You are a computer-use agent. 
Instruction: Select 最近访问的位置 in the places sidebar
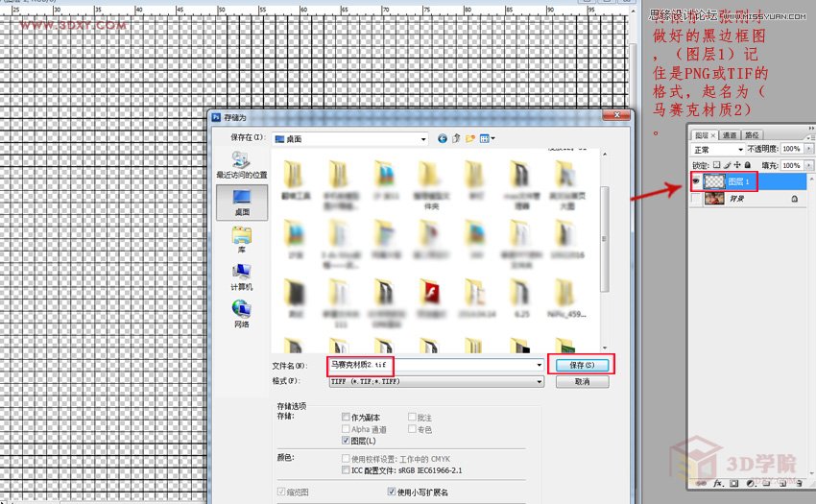point(242,164)
